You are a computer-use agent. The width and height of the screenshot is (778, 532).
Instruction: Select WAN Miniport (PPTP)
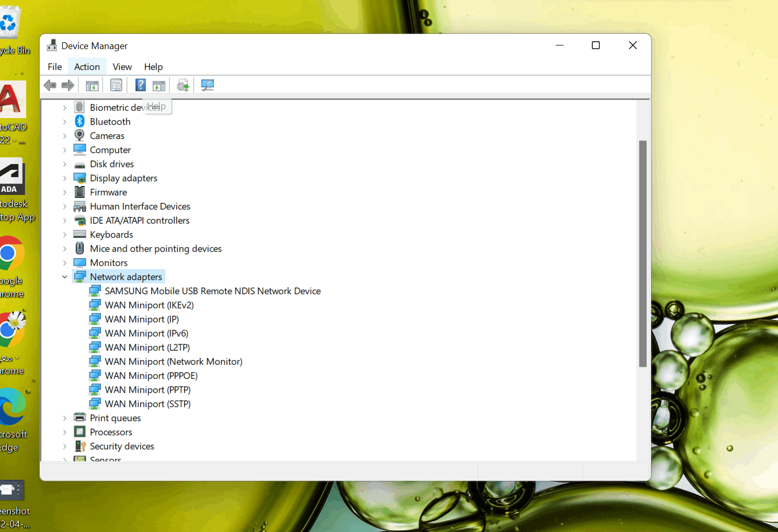148,390
